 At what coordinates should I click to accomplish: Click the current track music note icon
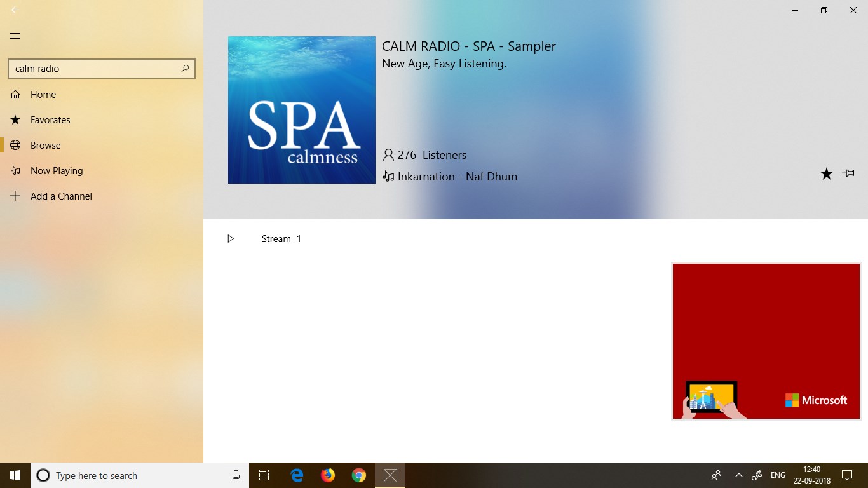tap(388, 177)
